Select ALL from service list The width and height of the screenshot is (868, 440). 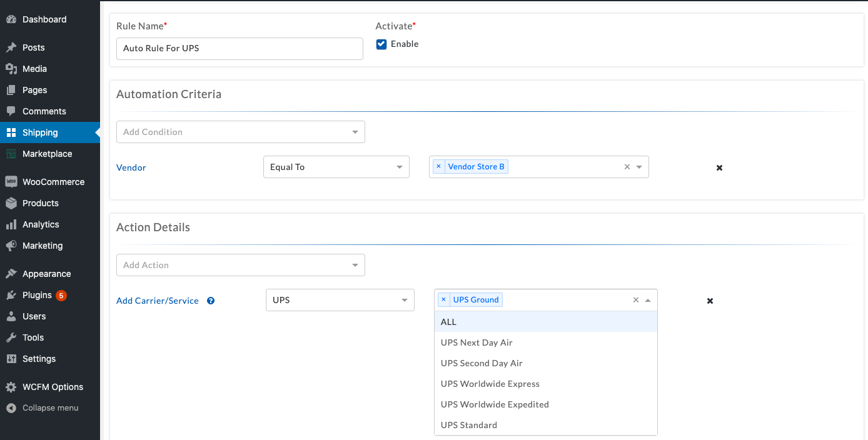click(x=545, y=322)
